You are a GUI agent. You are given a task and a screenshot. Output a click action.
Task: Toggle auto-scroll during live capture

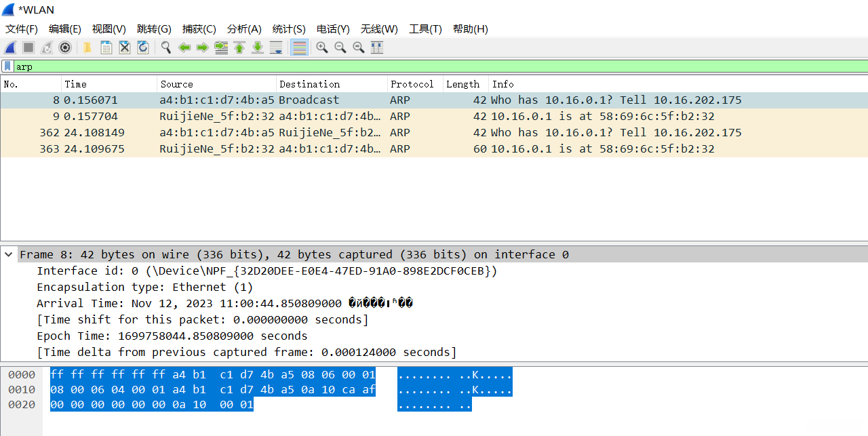pyautogui.click(x=276, y=47)
